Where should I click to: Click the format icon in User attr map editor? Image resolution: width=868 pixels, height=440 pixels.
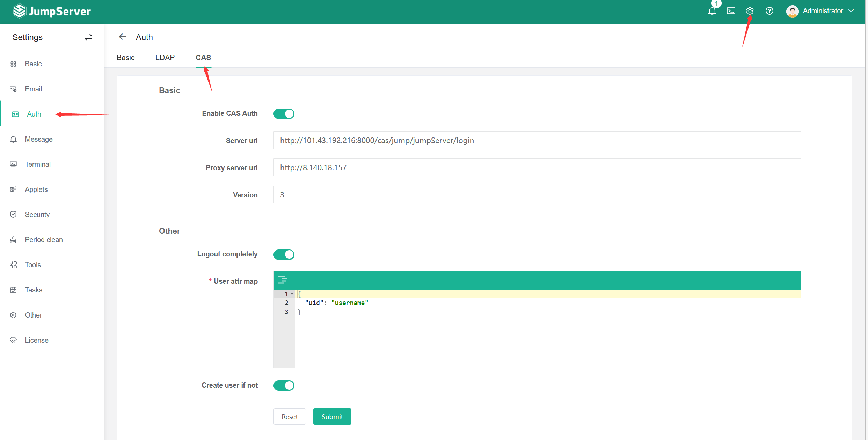282,280
